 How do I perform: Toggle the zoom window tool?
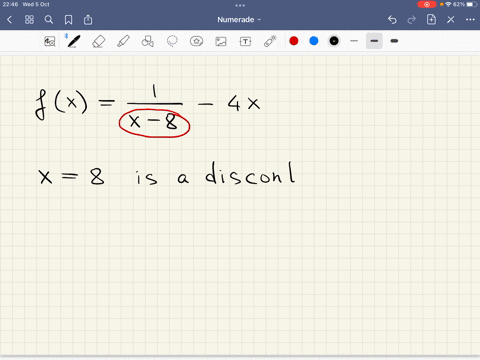(50, 41)
